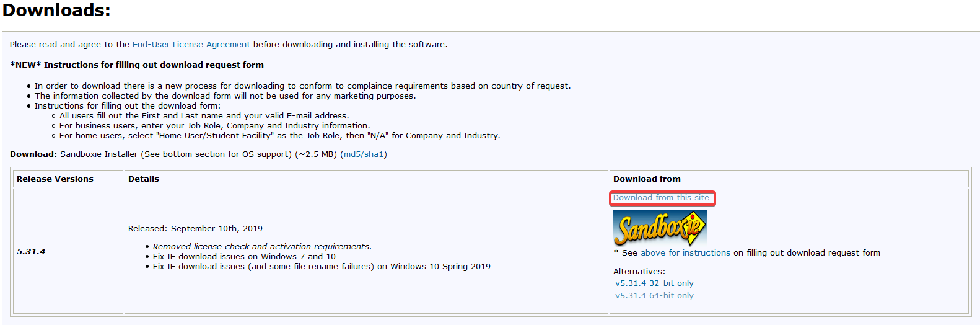Select the 'Release Versions' column header
Viewport: 980px width, 325px height.
click(55, 179)
